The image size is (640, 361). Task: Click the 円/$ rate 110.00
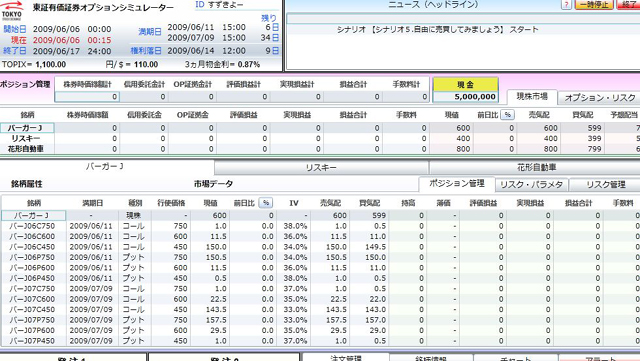[x=146, y=65]
